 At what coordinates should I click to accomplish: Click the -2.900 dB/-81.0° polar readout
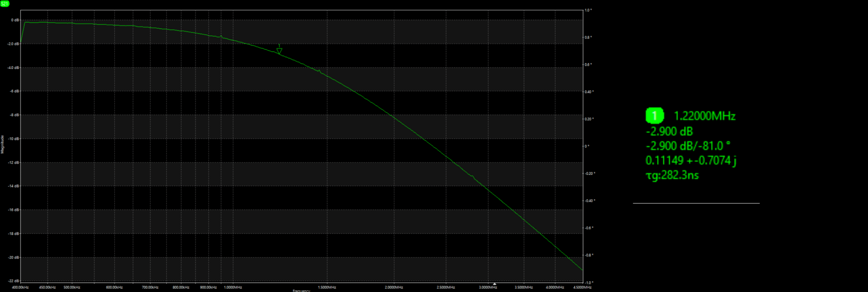[x=688, y=146]
